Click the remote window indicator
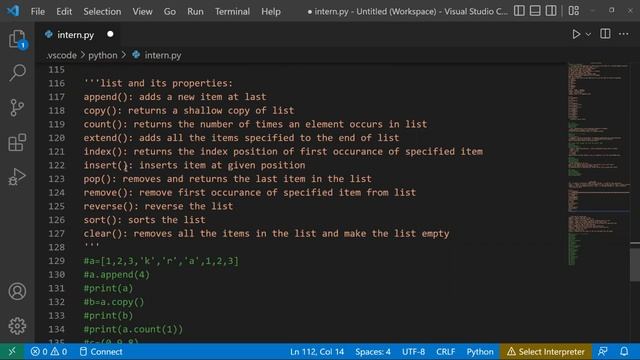 (12, 351)
